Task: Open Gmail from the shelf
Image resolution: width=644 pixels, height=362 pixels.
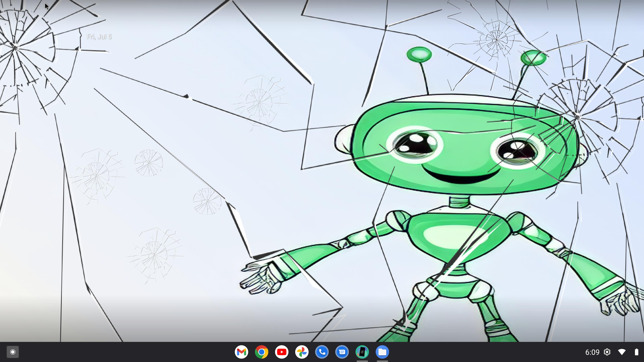Action: (x=241, y=352)
